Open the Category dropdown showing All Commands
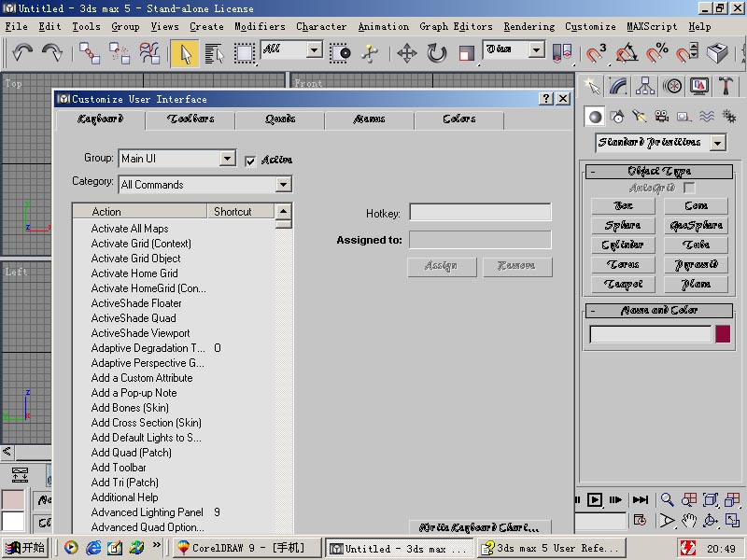747x560 pixels. [x=284, y=184]
